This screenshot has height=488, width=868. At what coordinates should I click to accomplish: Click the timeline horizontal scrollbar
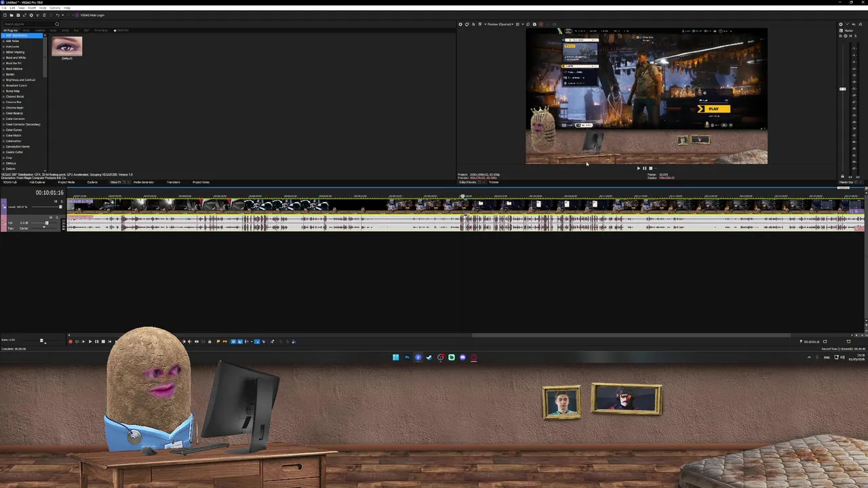(x=631, y=335)
